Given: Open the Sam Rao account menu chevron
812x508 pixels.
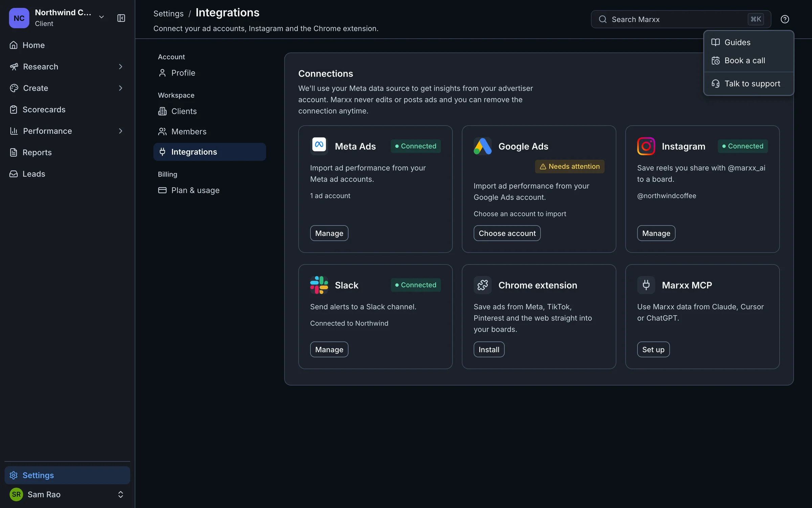Looking at the screenshot, I should [120, 494].
